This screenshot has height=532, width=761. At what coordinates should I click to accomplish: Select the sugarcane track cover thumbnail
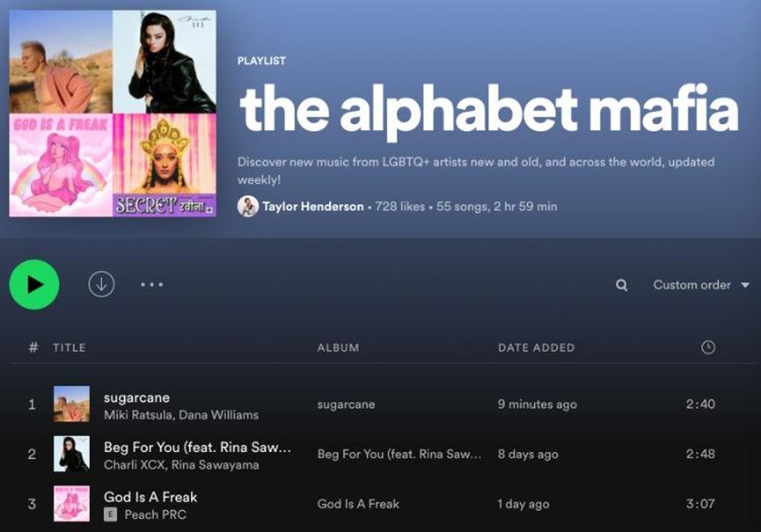point(71,404)
